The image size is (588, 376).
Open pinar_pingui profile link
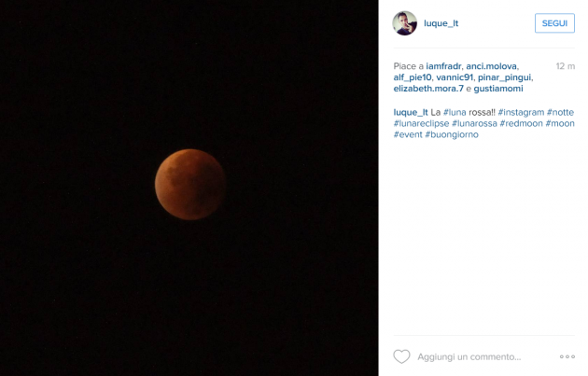(x=504, y=77)
